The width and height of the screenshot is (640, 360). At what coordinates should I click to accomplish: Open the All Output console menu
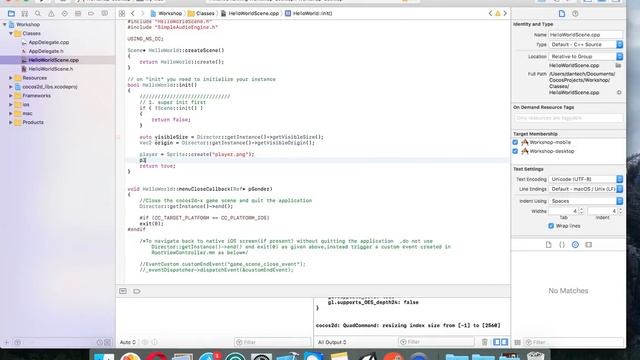click(x=332, y=342)
